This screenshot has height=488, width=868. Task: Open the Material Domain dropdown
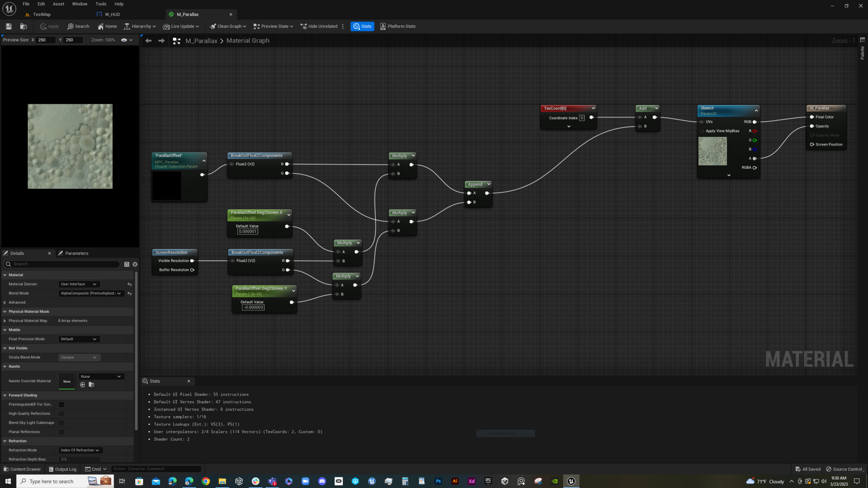pyautogui.click(x=78, y=284)
